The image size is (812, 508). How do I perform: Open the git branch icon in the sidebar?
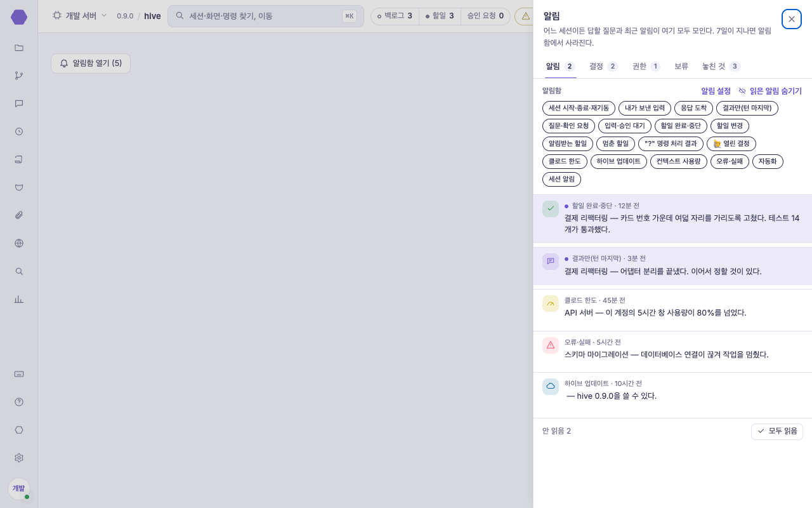pyautogui.click(x=19, y=76)
